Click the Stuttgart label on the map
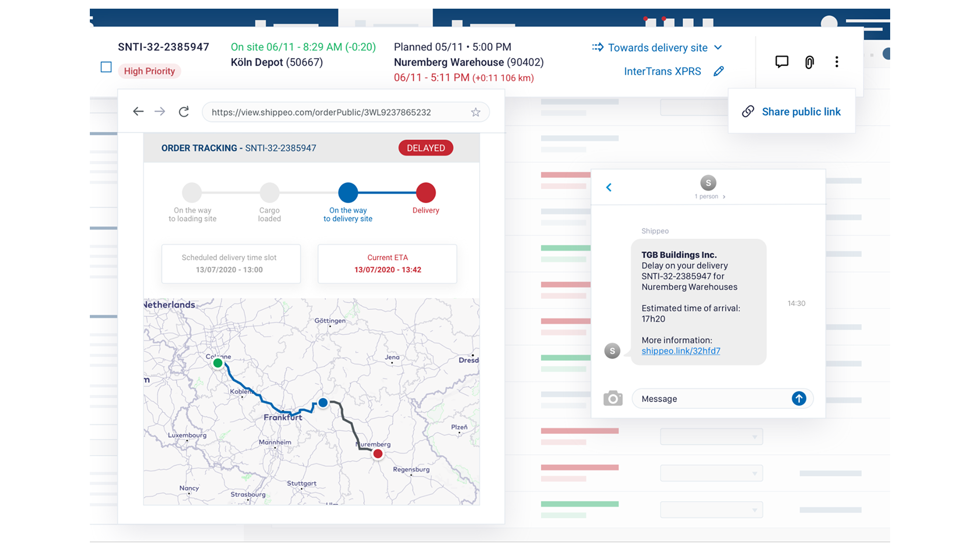 point(302,483)
